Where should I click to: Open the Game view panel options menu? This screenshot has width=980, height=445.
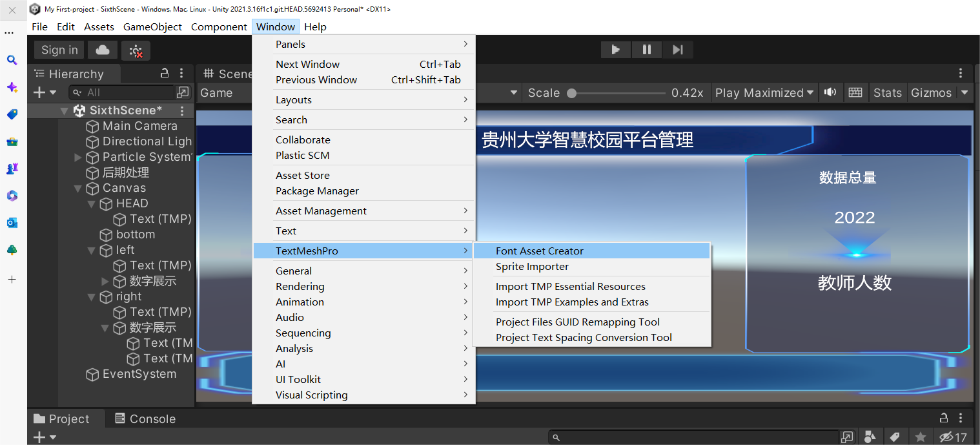click(961, 73)
